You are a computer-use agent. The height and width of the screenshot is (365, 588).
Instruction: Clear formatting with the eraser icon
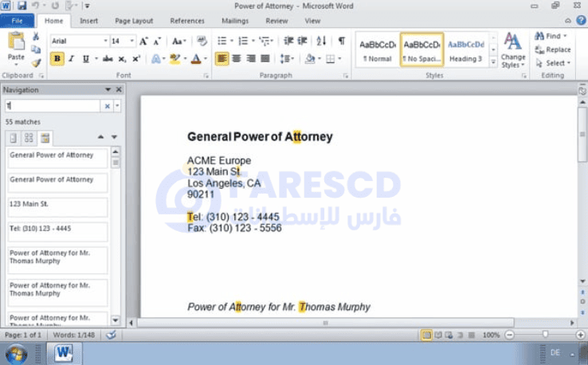click(x=202, y=41)
